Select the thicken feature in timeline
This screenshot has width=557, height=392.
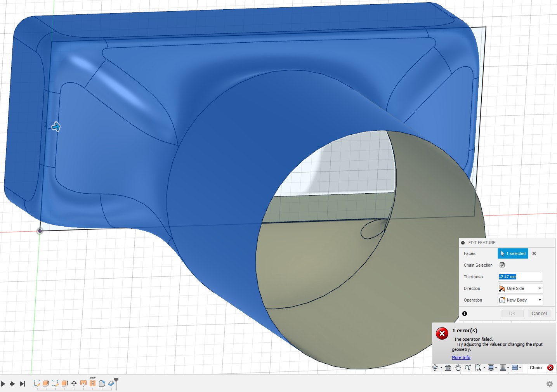[x=111, y=383]
